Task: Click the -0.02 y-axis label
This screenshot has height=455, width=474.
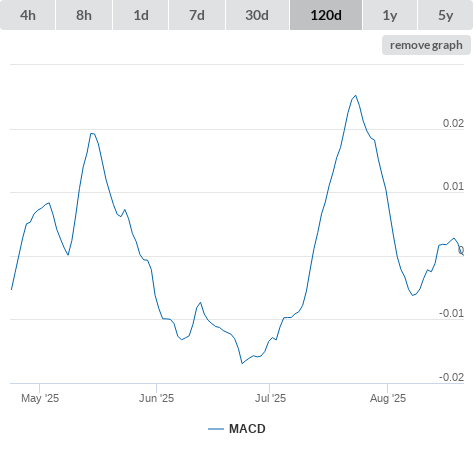Action: tap(451, 377)
